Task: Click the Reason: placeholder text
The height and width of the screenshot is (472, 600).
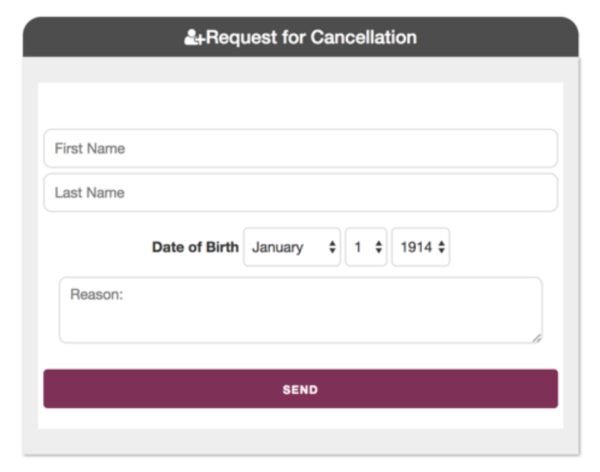Action: (x=96, y=294)
